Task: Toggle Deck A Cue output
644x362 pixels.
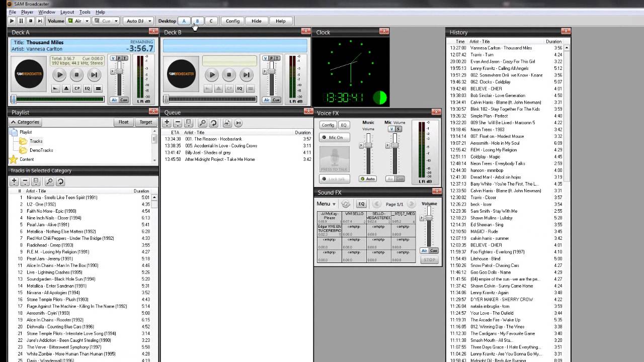Action: point(123,100)
